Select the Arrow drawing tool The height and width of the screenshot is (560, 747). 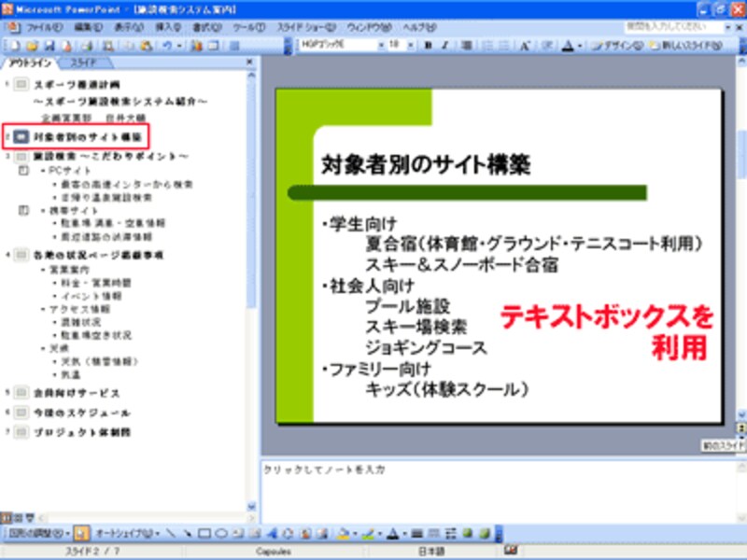pyautogui.click(x=188, y=533)
